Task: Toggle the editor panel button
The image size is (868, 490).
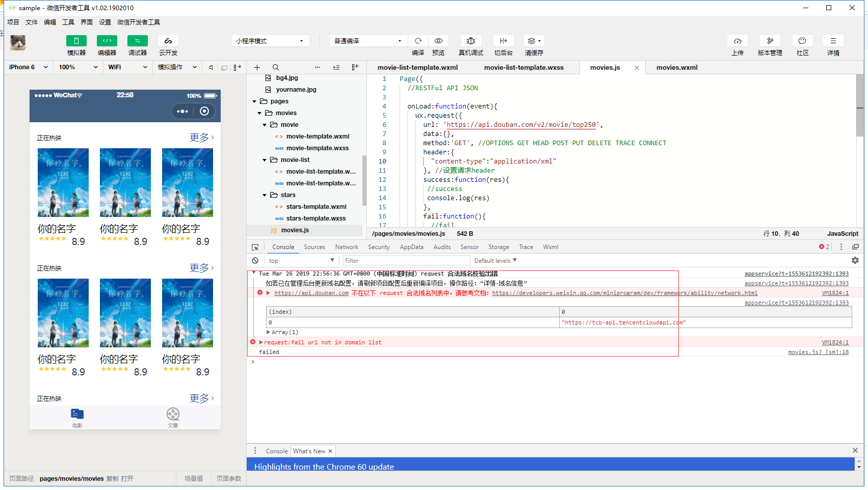Action: [x=107, y=41]
